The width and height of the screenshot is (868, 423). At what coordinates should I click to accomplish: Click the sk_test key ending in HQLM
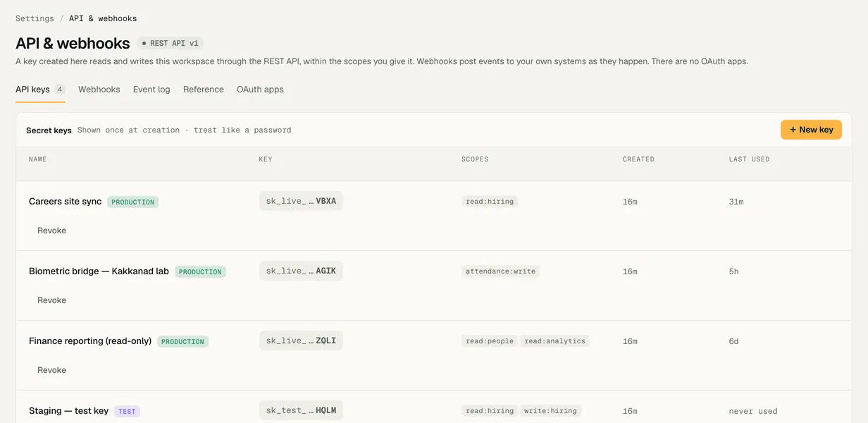pyautogui.click(x=301, y=410)
